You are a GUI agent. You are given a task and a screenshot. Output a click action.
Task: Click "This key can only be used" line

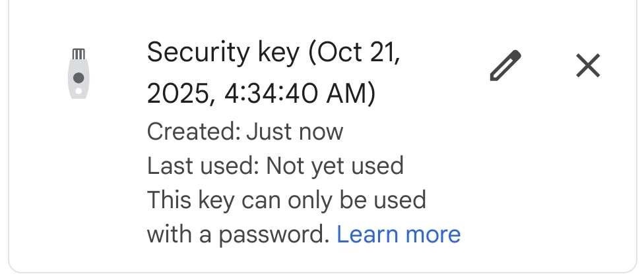(286, 200)
